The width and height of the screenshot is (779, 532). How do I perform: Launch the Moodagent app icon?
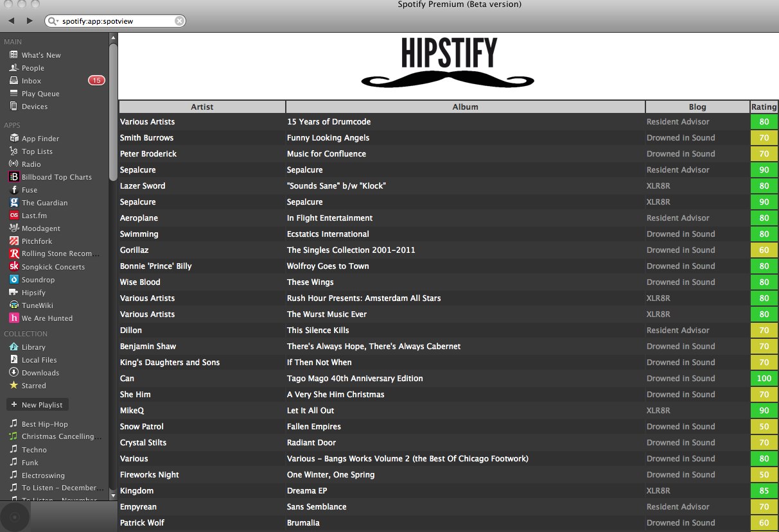14,228
